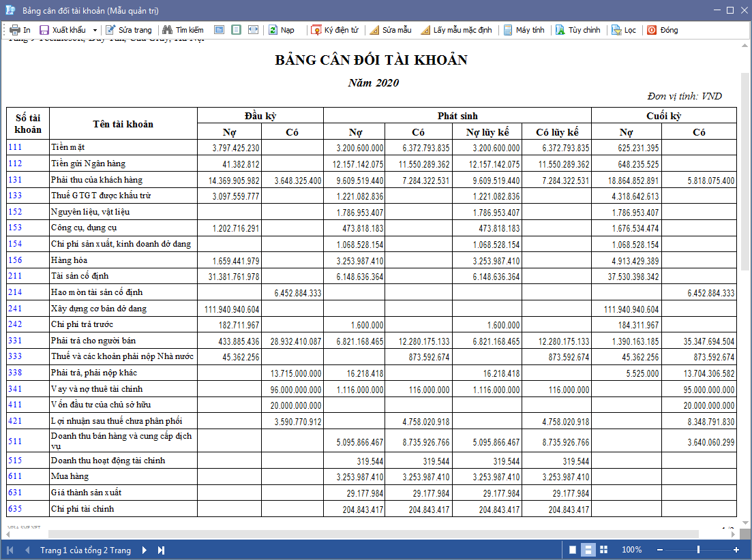The width and height of the screenshot is (752, 560).
Task: Click the Lọc filter button
Action: pos(623,30)
